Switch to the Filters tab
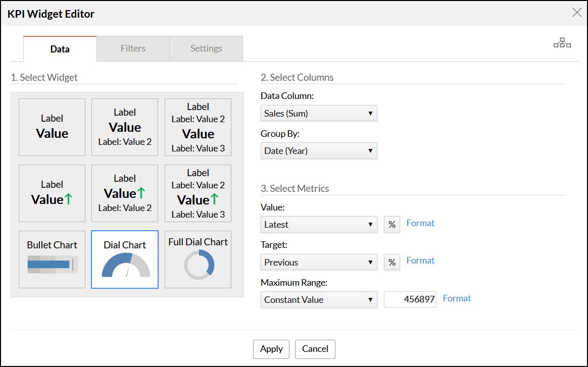The height and width of the screenshot is (367, 588). point(133,48)
